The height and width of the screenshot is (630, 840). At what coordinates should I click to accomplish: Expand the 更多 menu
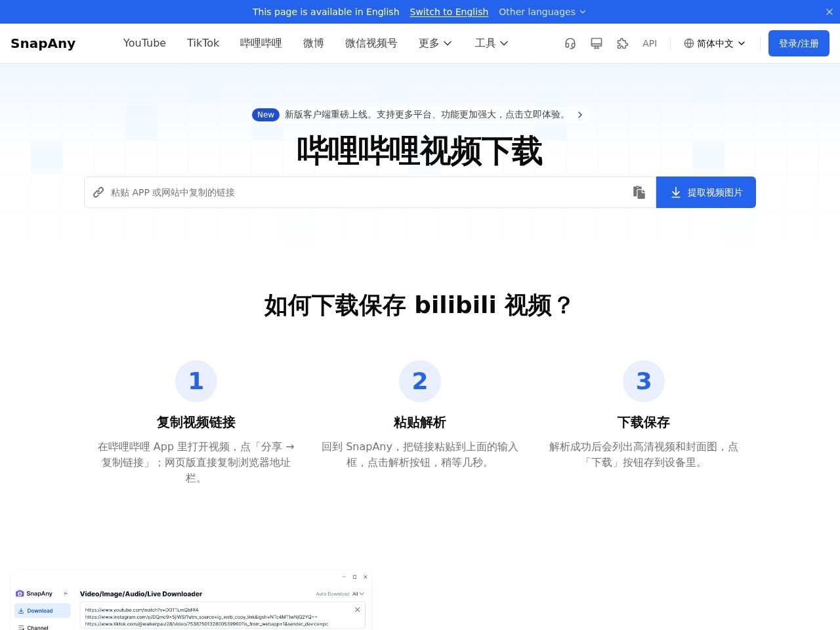[436, 43]
